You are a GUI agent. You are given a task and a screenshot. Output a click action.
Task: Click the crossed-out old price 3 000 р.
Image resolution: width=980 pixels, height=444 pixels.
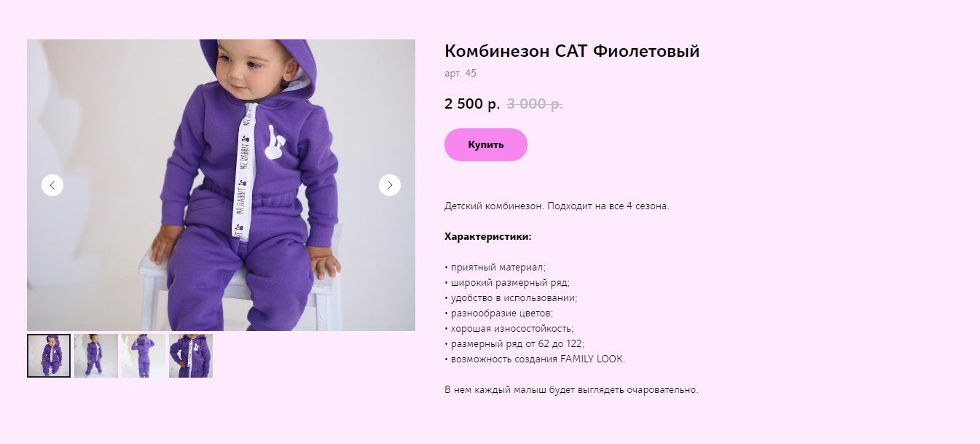pos(535,104)
